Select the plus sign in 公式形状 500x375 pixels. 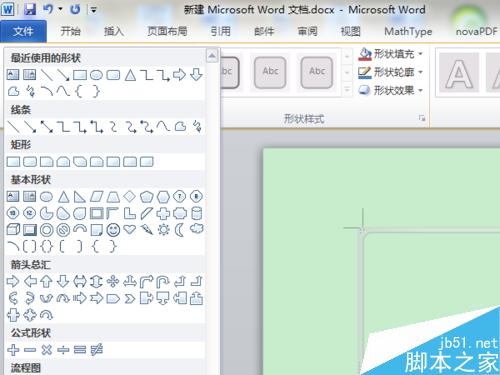click(13, 350)
